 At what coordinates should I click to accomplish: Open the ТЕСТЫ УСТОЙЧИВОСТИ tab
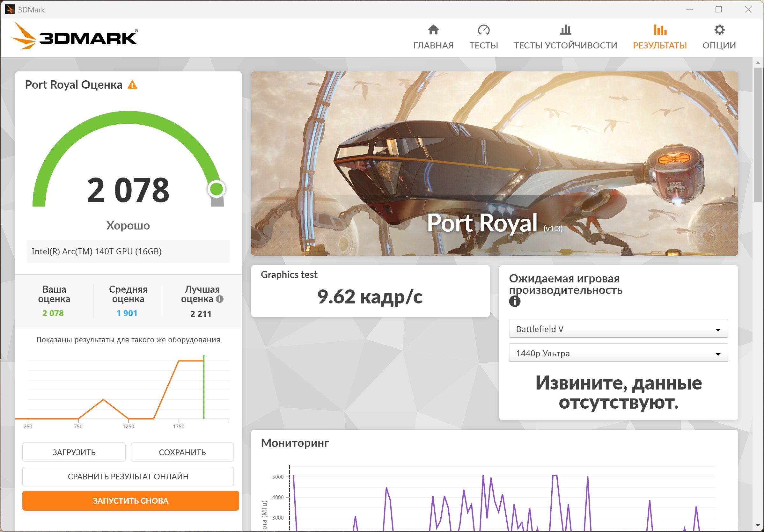[565, 45]
